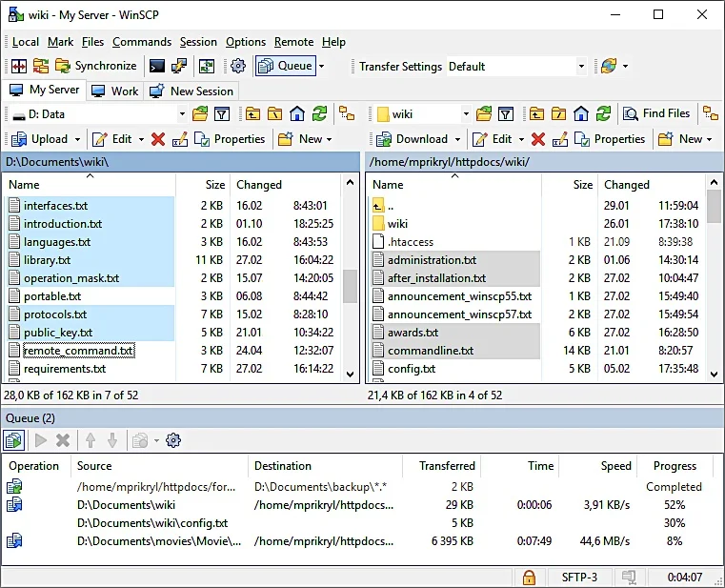This screenshot has width=725, height=588.
Task: Click the remote home directory icon
Action: click(x=581, y=114)
